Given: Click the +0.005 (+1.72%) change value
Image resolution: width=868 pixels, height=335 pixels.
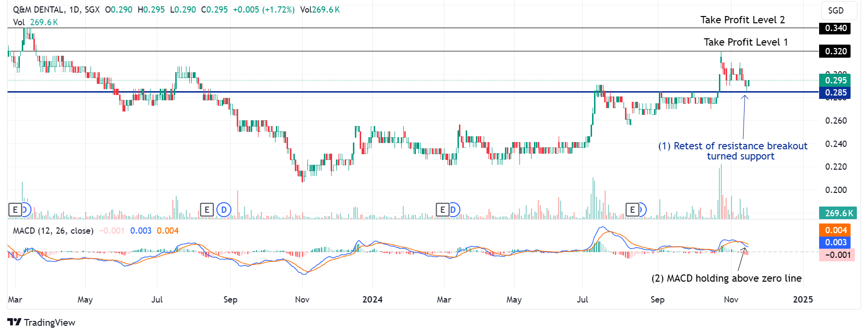Looking at the screenshot, I should click(x=264, y=10).
